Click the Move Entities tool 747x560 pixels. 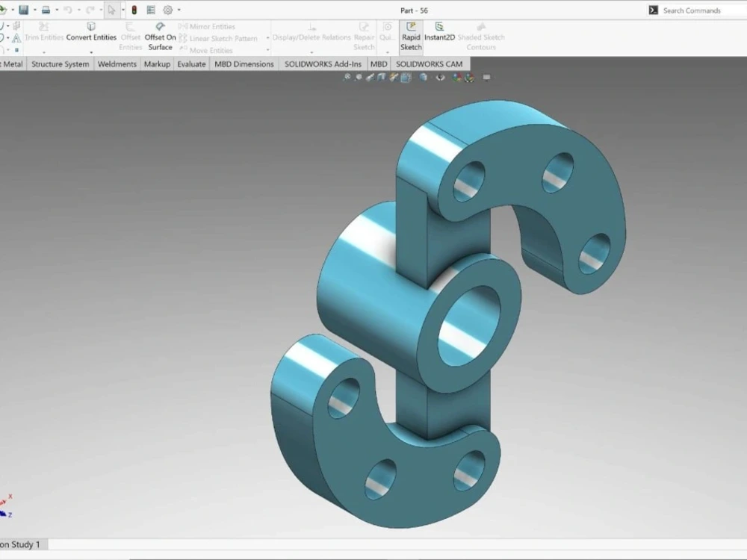[206, 49]
